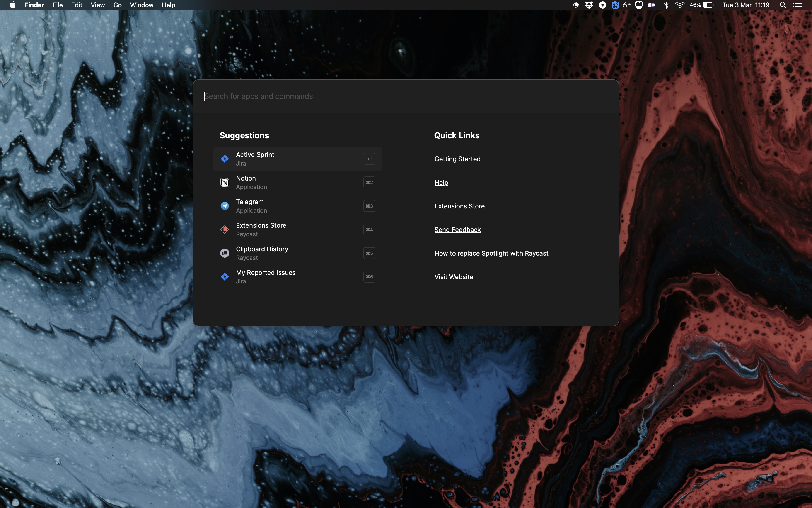Click the glasses menu bar icon
The height and width of the screenshot is (508, 812).
(x=627, y=5)
